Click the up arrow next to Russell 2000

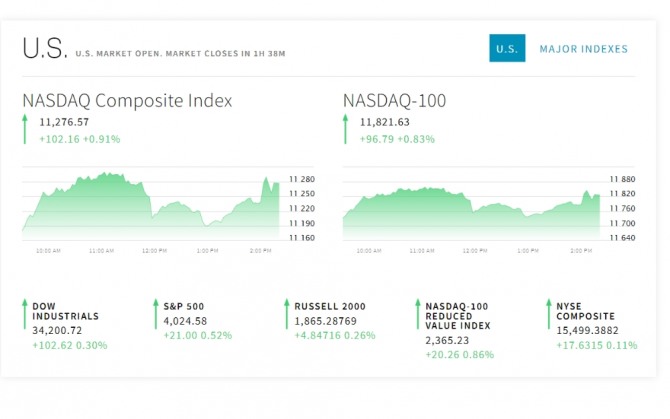click(287, 314)
